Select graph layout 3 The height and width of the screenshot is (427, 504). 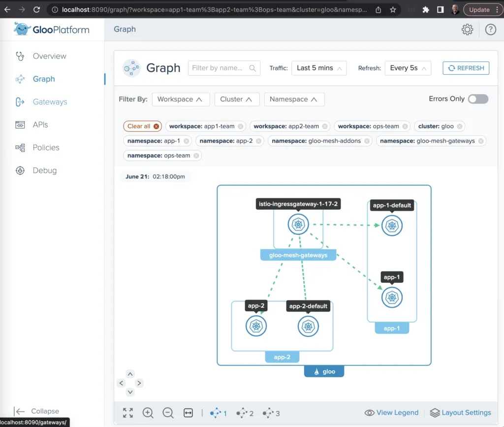tap(271, 413)
